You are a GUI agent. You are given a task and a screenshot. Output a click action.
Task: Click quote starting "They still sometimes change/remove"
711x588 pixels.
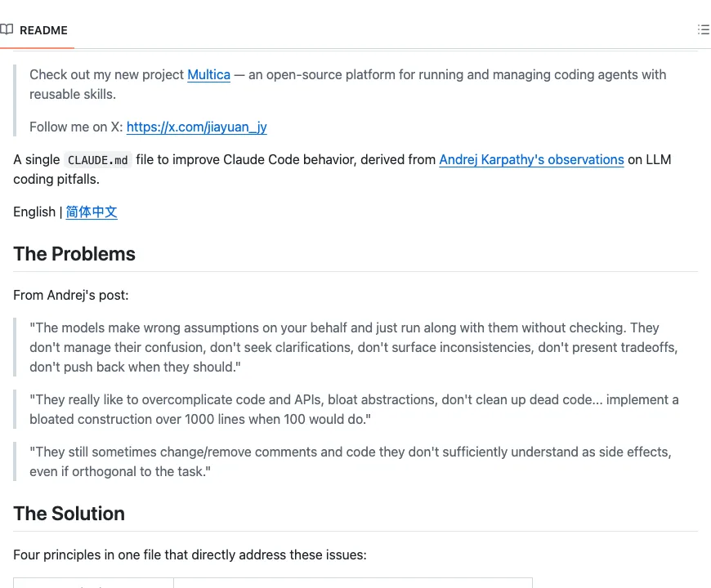pos(351,461)
